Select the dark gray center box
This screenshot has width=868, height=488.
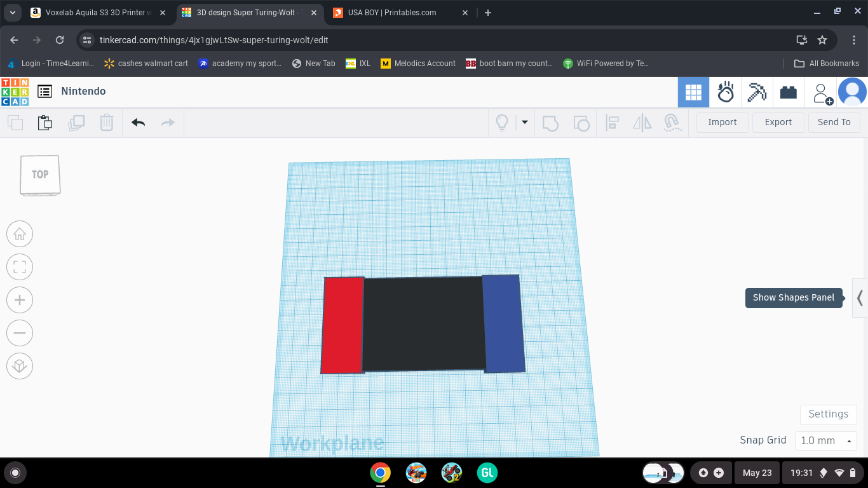coord(423,323)
